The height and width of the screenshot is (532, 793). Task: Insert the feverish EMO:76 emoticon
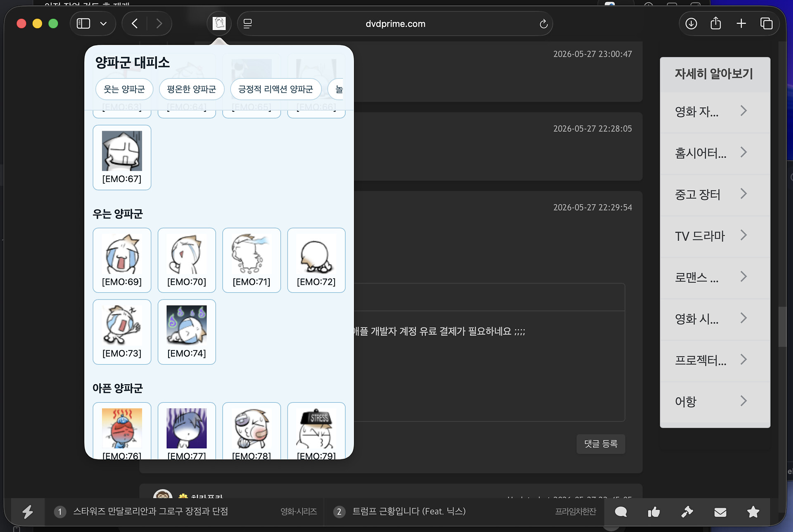pos(122,431)
